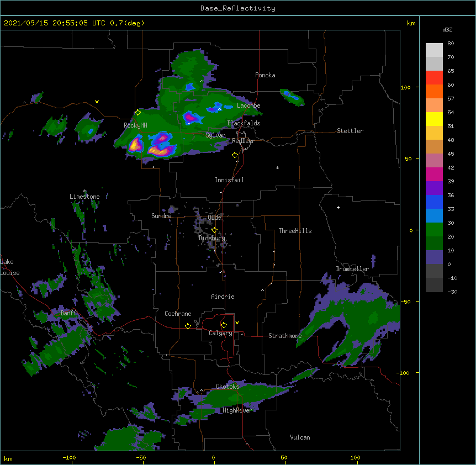Viewport: 476px width, 465px height.
Task: Click the RedDeer city label
Action: tap(243, 141)
